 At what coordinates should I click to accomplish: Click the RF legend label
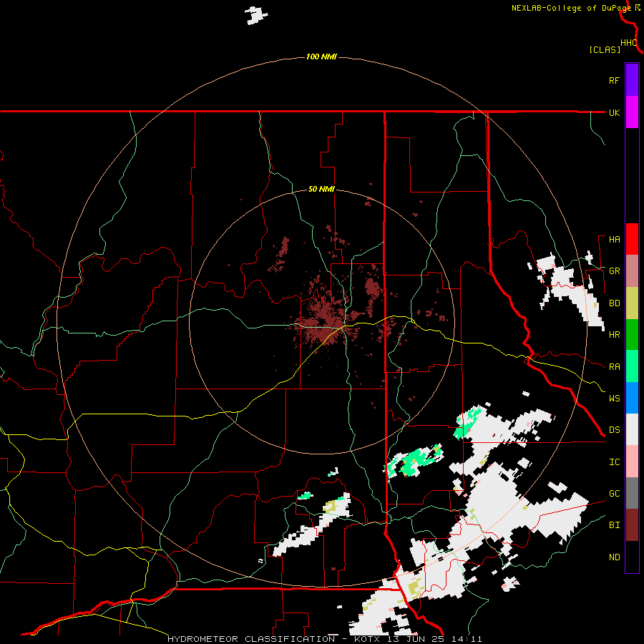614,80
